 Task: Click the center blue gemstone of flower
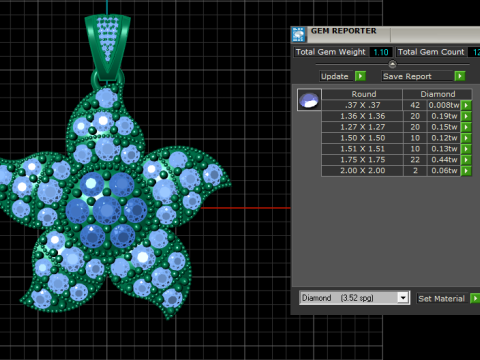107,210
